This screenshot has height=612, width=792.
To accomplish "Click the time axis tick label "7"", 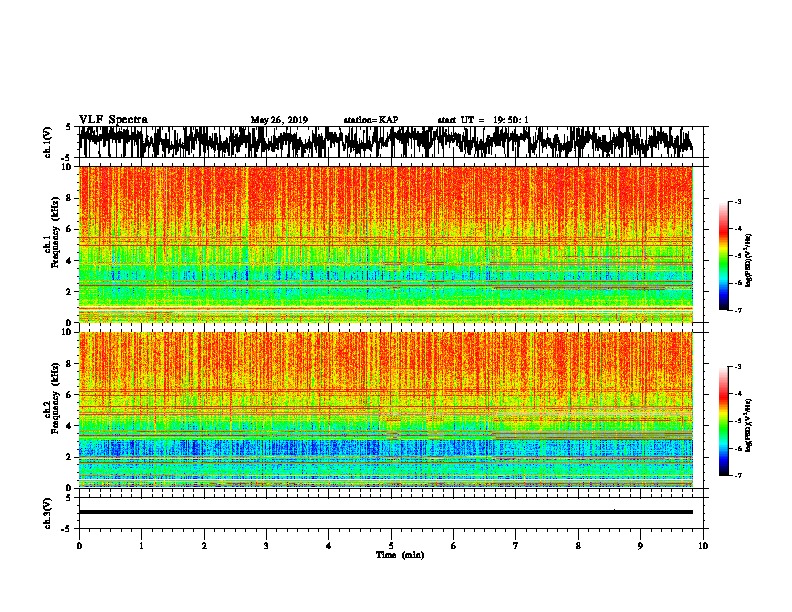I will pyautogui.click(x=516, y=546).
